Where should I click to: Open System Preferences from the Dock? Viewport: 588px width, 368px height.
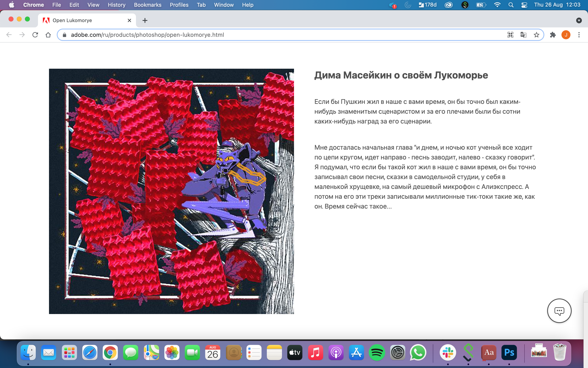click(398, 352)
